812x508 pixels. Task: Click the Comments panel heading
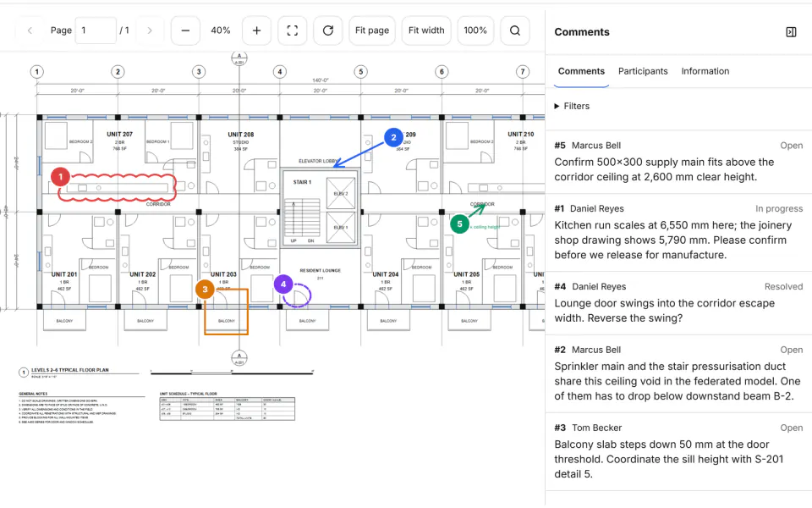click(x=582, y=32)
